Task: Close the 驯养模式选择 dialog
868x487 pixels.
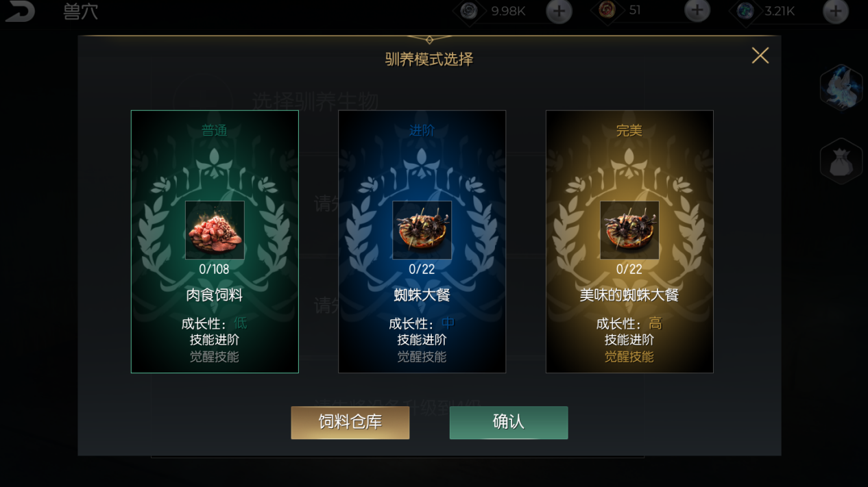Action: pyautogui.click(x=760, y=55)
